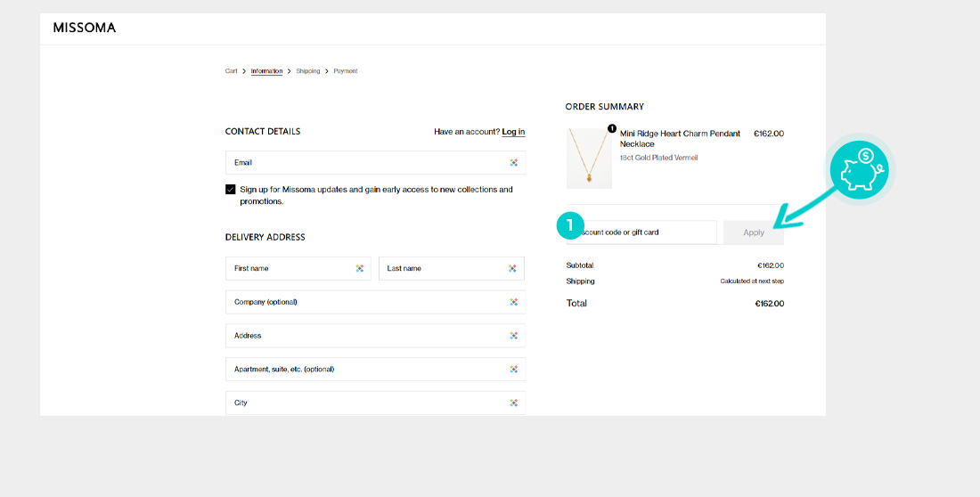980x497 pixels.
Task: Follow the Log in link
Action: pyautogui.click(x=513, y=132)
